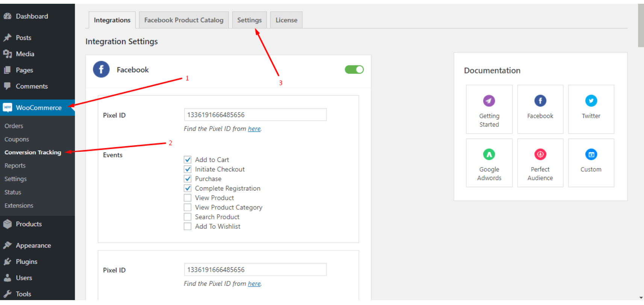This screenshot has width=644, height=305.
Task: Check the Add To Wishlist event
Action: [x=188, y=226]
